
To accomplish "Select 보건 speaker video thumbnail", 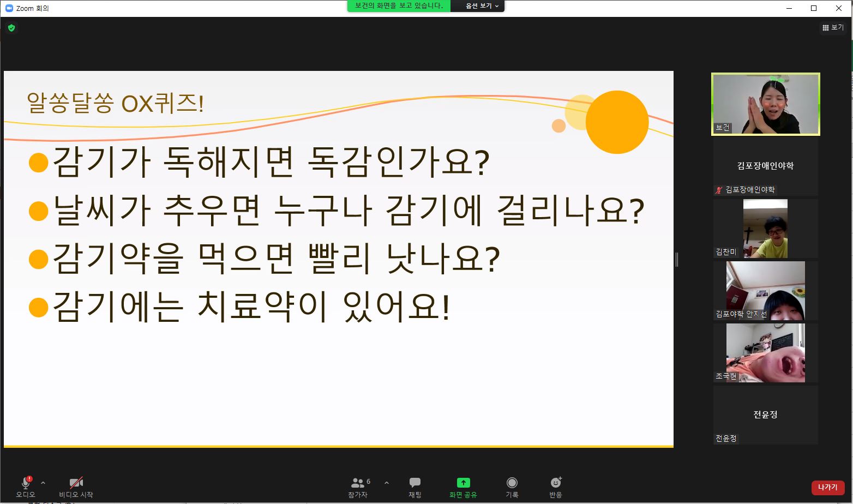I will click(x=765, y=104).
